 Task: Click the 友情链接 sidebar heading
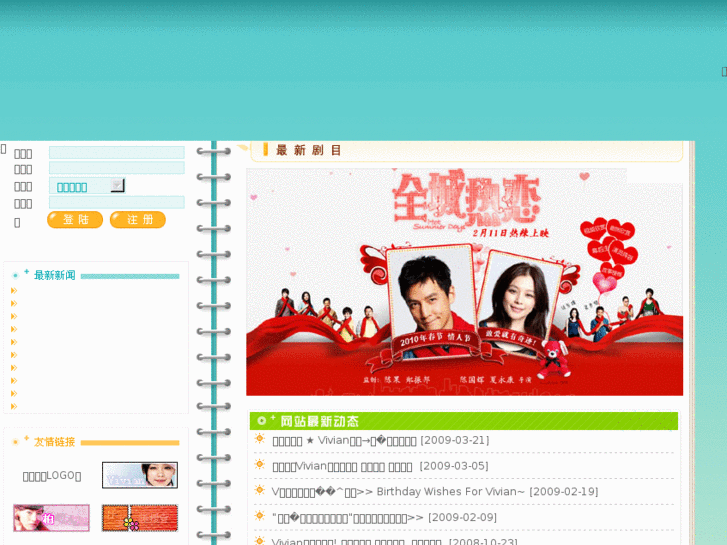[x=55, y=442]
